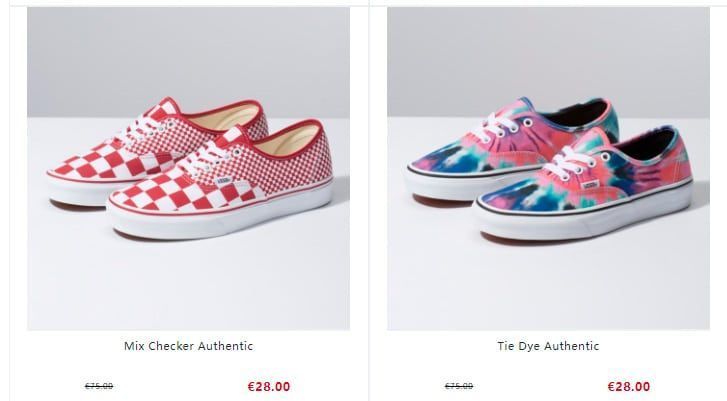Image resolution: width=727 pixels, height=401 pixels.
Task: Open the Mix Checker Authentic product image
Action: [x=188, y=169]
